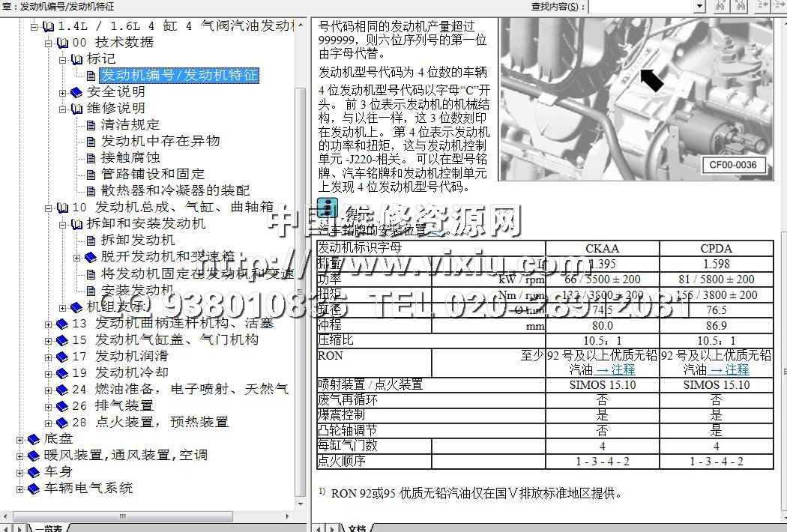Open the 查找内容 search dropdown arrow
787x532 pixels.
click(699, 7)
